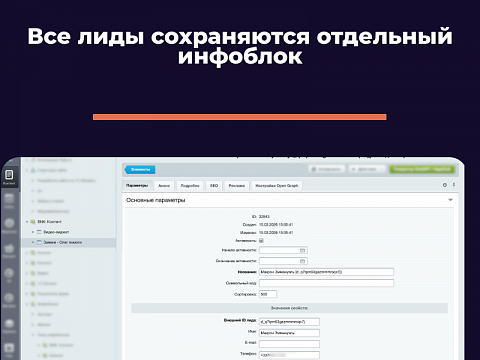Viewport: 480px width, 360px height.
Task: Expand the Видео-виджет tree node arrow
Action: click(x=33, y=232)
